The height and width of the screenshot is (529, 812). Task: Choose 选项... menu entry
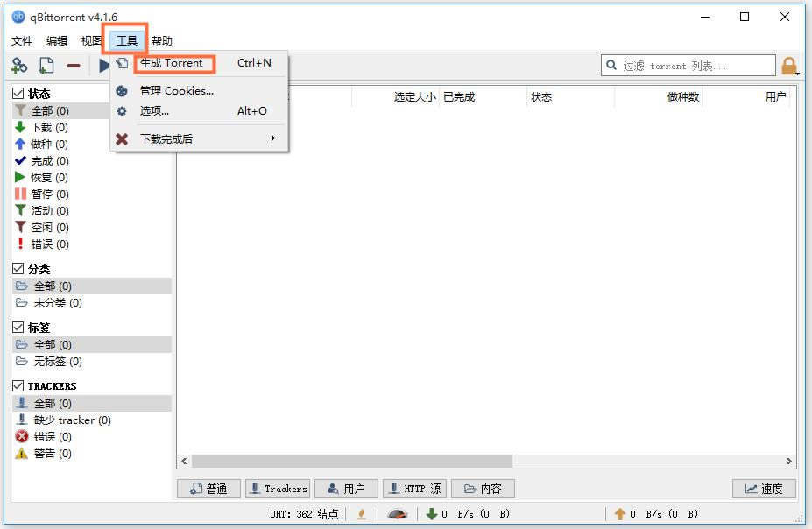(199, 110)
